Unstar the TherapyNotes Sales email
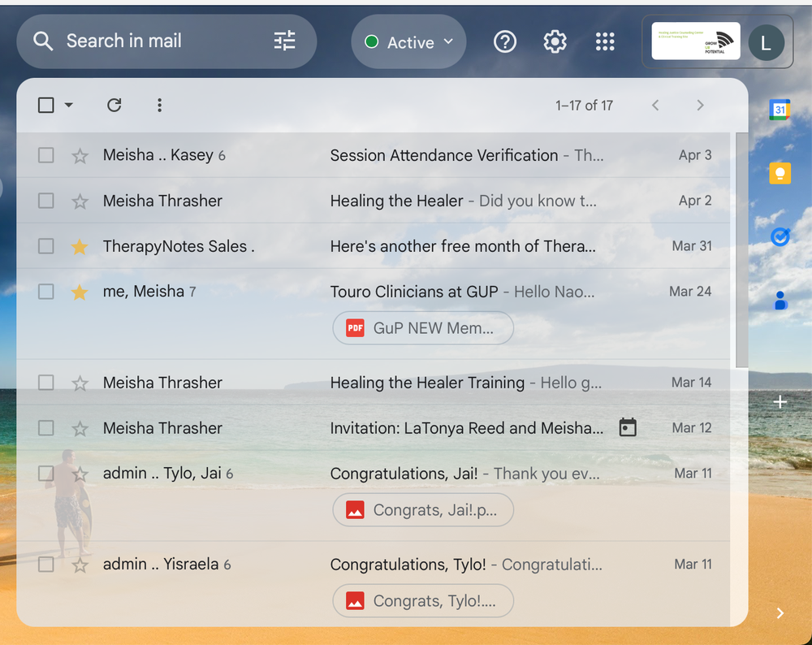The image size is (812, 645). pyautogui.click(x=80, y=246)
